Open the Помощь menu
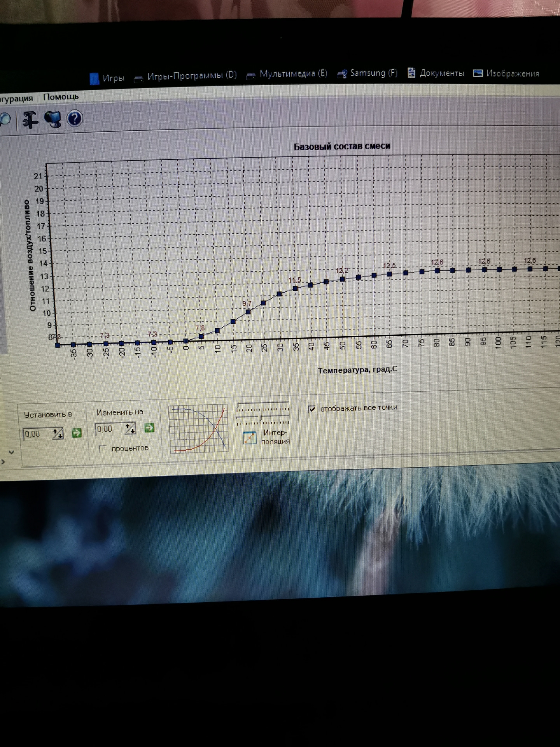560x747 pixels. [61, 96]
